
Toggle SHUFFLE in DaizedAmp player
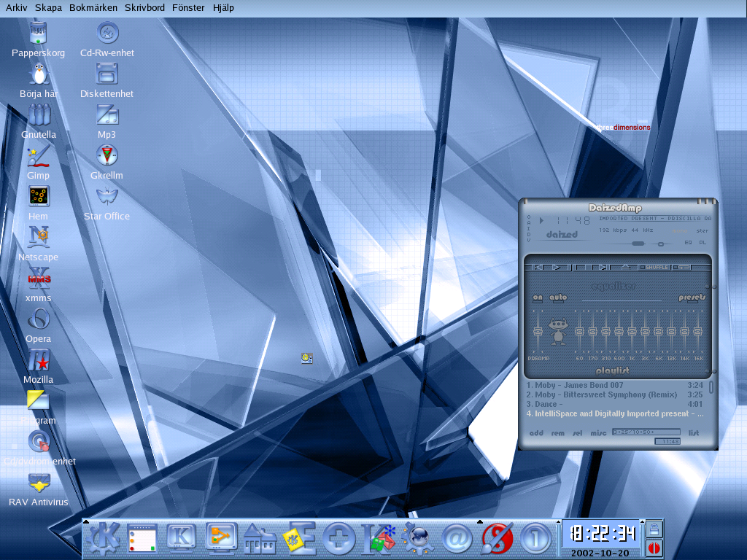pos(654,267)
